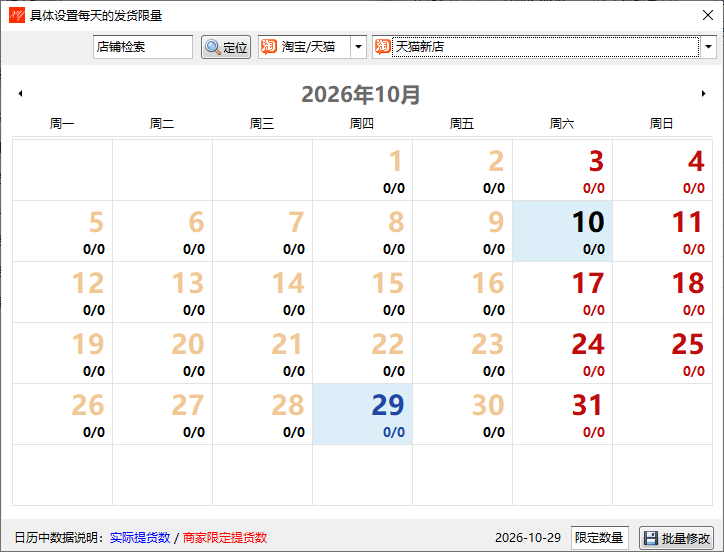This screenshot has height=552, width=724.
Task: Select October 12 in the calendar
Action: [x=62, y=292]
